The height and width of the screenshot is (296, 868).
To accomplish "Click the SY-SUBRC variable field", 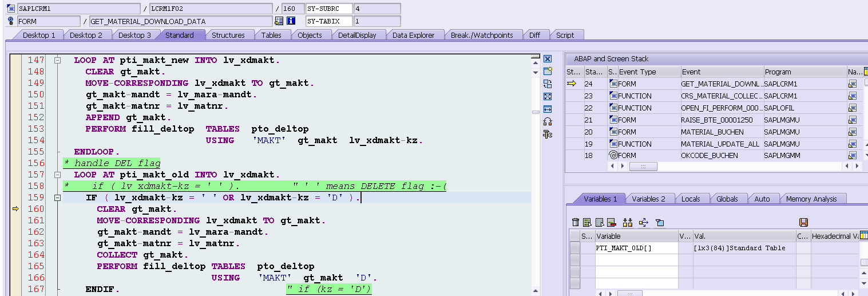I will [x=328, y=9].
